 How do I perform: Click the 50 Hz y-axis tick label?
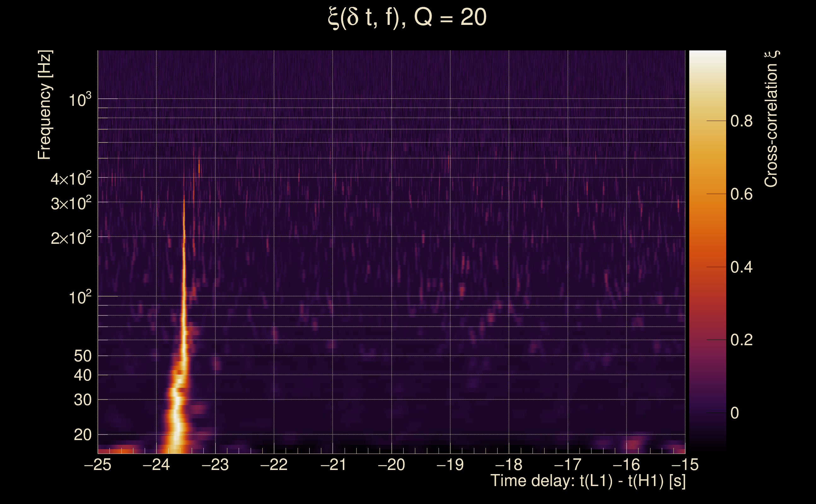pos(82,356)
